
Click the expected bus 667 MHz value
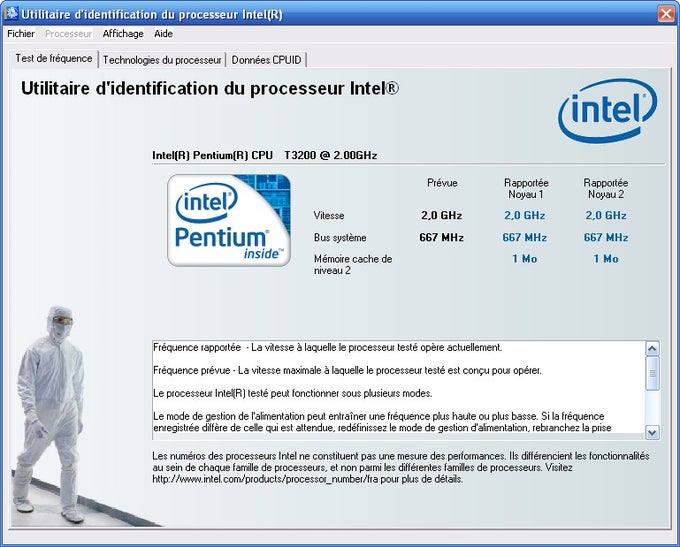(x=441, y=238)
